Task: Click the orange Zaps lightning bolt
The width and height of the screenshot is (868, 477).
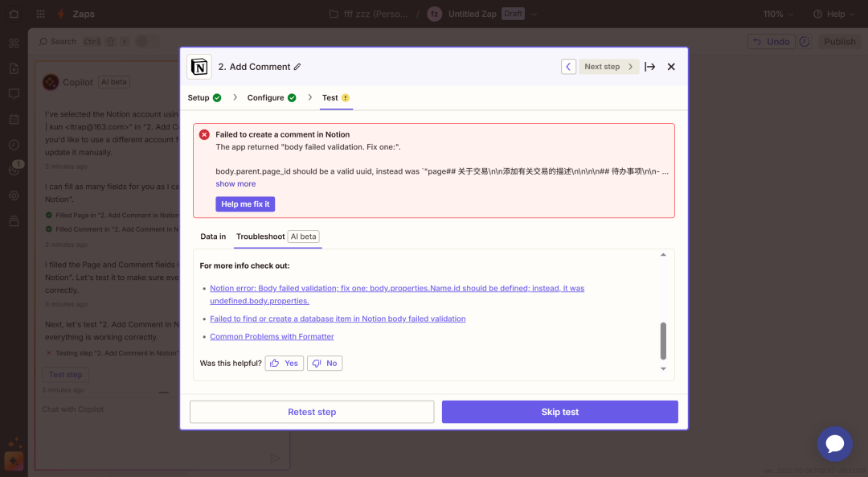Action: pos(61,14)
